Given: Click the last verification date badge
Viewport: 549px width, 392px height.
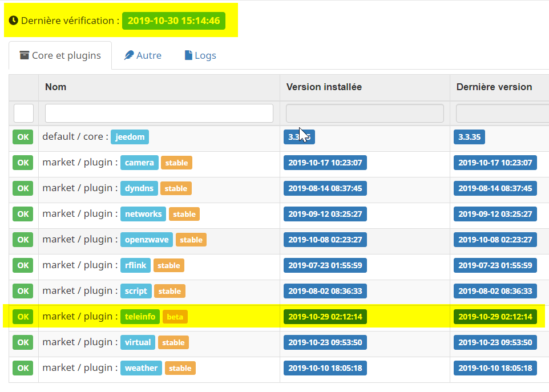Looking at the screenshot, I should pos(173,21).
